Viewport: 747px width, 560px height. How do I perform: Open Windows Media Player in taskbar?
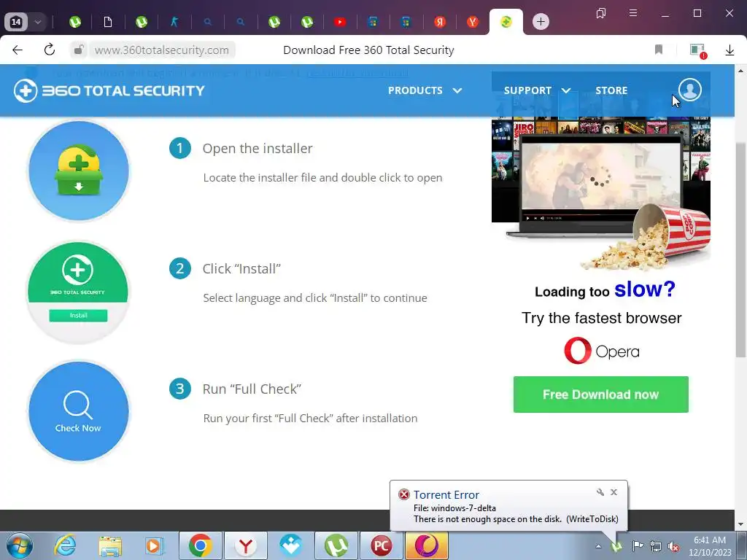[155, 546]
